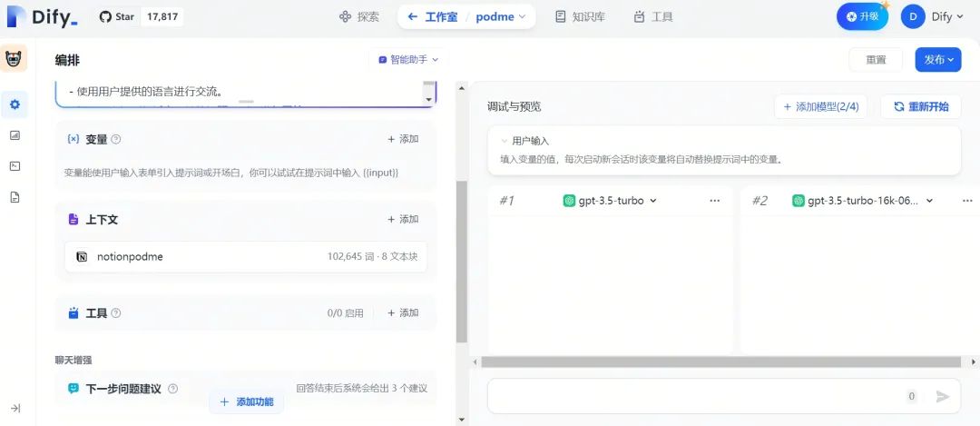The image size is (980, 426).
Task: Click the horizontal scrollbar under model panels
Action: pyautogui.click(x=720, y=362)
